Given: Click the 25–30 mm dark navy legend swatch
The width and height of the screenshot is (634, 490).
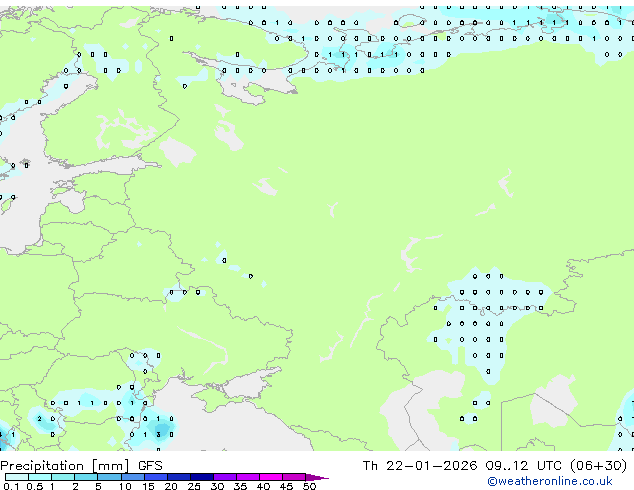Looking at the screenshot, I should (x=201, y=477).
